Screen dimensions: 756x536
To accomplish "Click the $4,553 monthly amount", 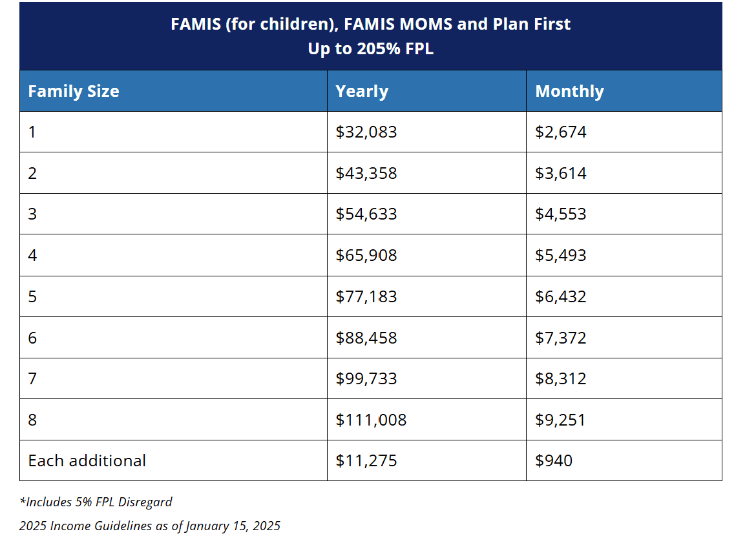I will tap(561, 214).
